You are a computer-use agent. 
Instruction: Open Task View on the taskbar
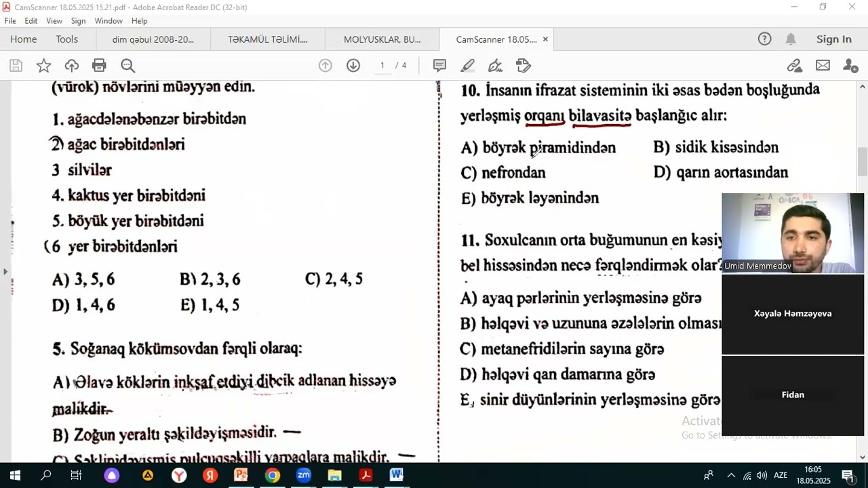tap(76, 476)
